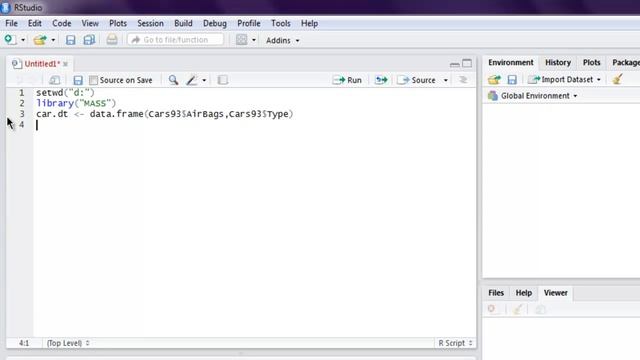Open the File menu
The height and width of the screenshot is (360, 640).
pos(11,23)
